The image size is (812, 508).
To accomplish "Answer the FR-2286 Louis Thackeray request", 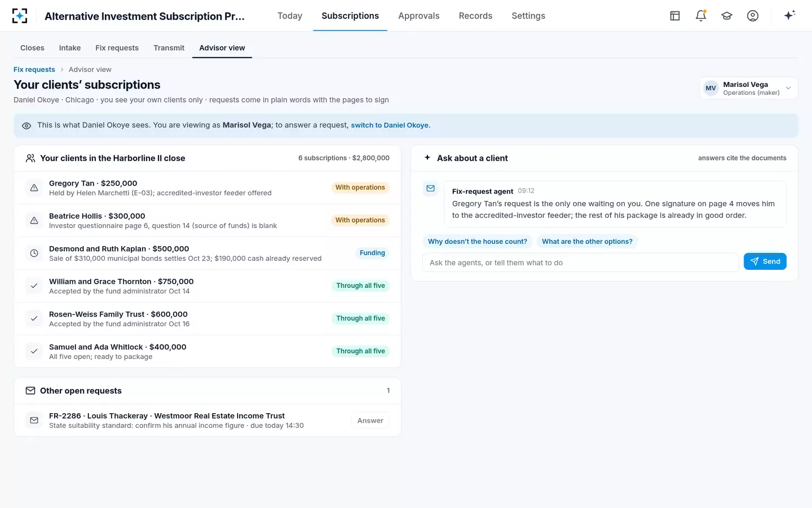I will [370, 421].
